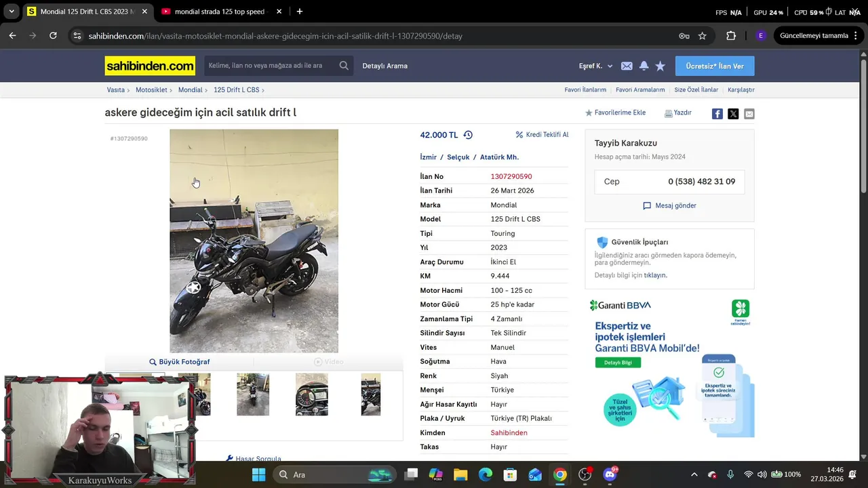868x488 pixels.
Task: Click seller name Tayyib Karakuzu
Action: (626, 143)
